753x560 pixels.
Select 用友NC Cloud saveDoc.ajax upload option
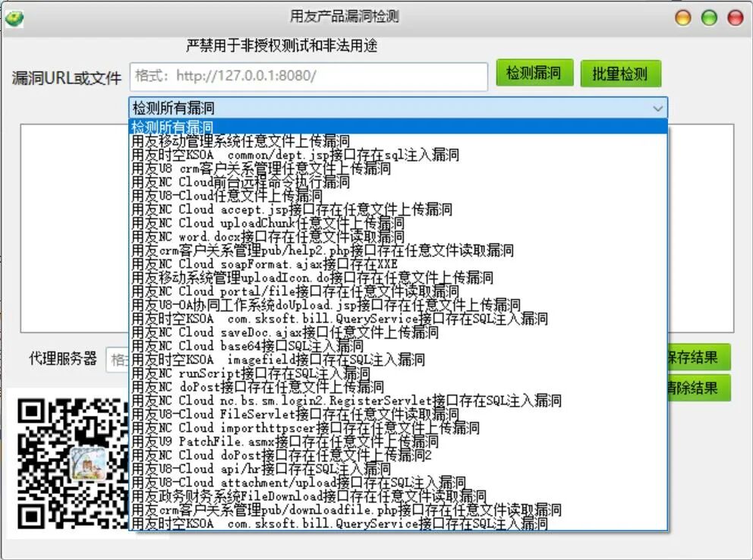(398, 332)
